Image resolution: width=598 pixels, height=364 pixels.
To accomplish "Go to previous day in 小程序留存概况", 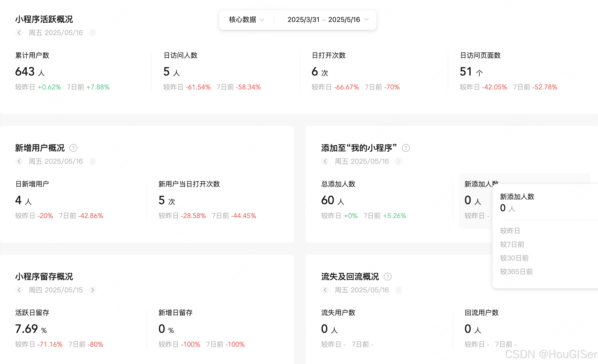I will coord(19,290).
